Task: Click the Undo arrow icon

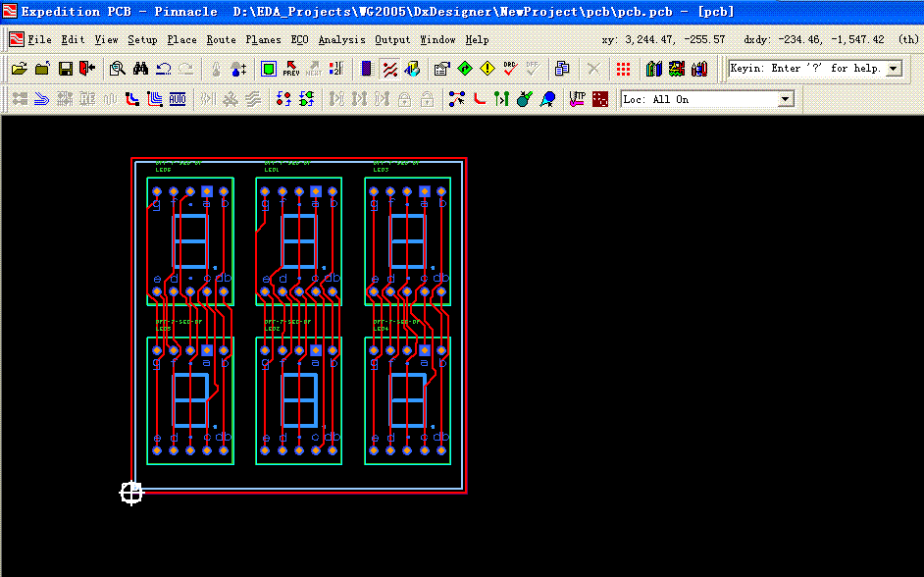Action: pos(163,69)
